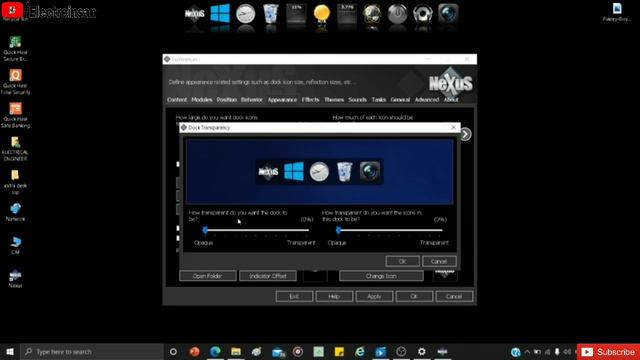The width and height of the screenshot is (640, 360).
Task: Click Cancel in the Dock Transparency dialog
Action: point(439,261)
